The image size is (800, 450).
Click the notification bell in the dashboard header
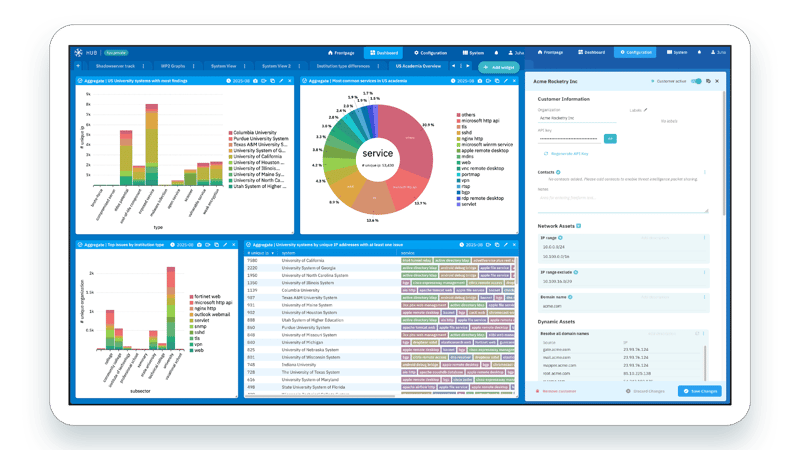tap(496, 53)
